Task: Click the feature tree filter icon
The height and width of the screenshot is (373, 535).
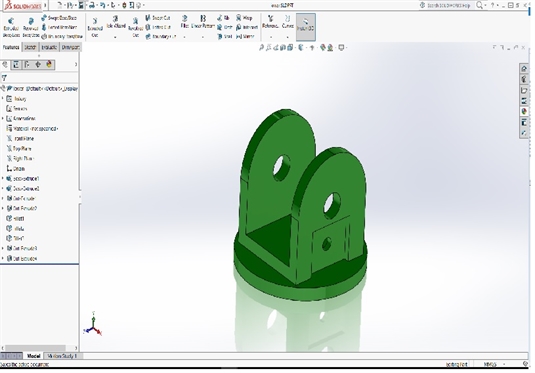Action: (4, 78)
